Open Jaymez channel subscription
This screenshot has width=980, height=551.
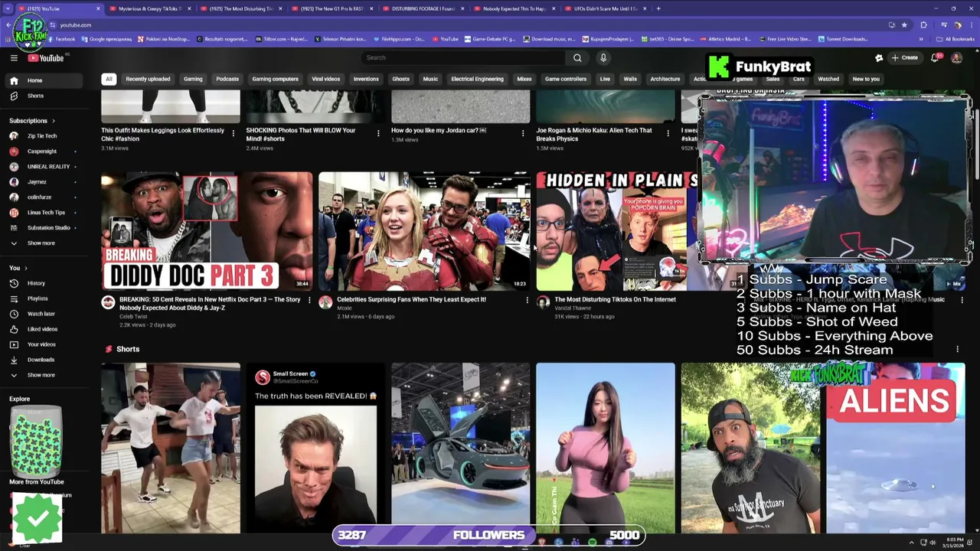(x=37, y=182)
